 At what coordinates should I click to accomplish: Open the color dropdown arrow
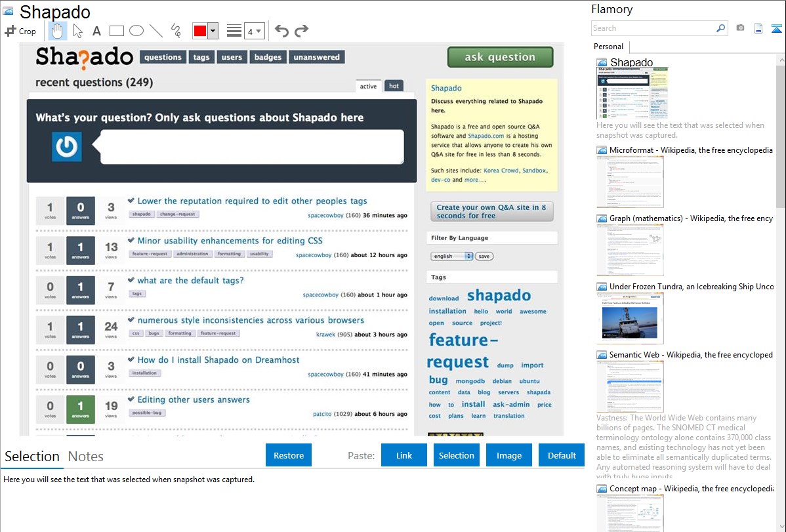213,31
